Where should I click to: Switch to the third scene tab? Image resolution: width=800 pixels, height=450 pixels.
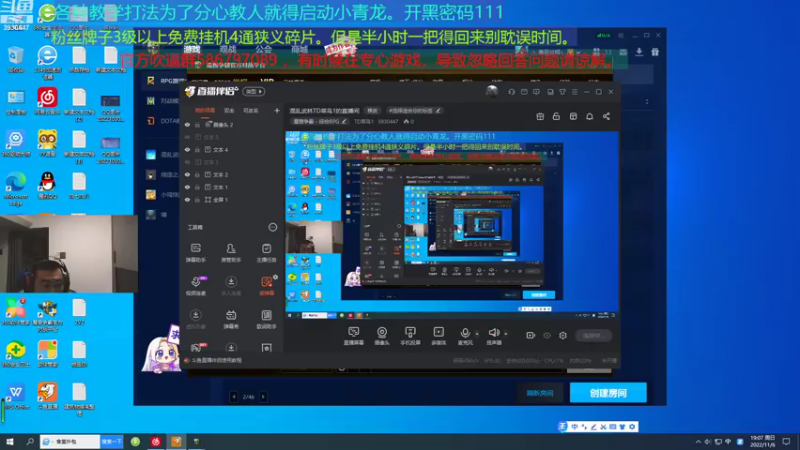251,110
